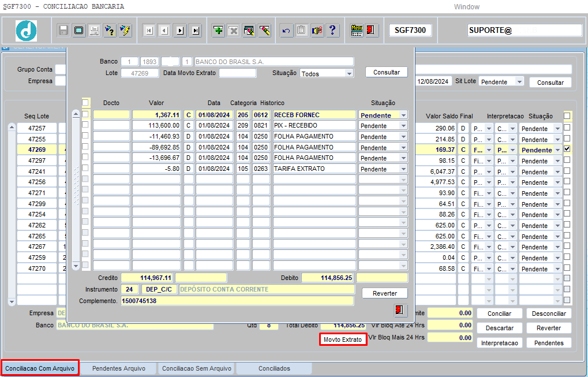Open the Situação 'Todos' filter dropdown
Image resolution: width=588 pixels, height=377 pixels.
pos(349,73)
